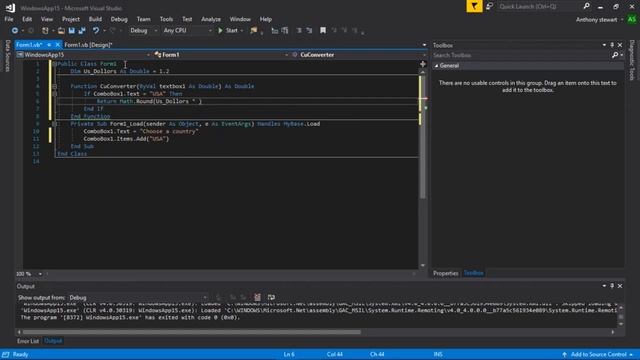Screen dimensions: 640x360
Task: Collapse the General group in Toolbox
Action: (x=436, y=66)
